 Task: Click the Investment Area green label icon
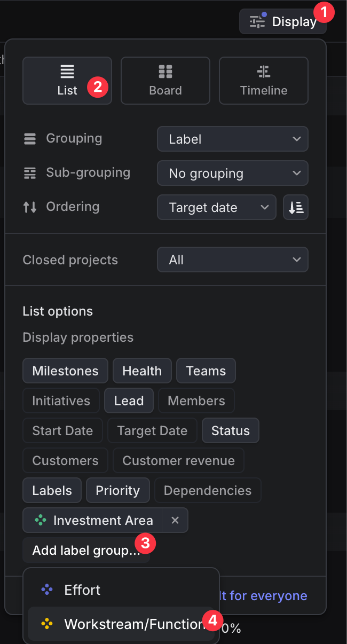(x=40, y=521)
